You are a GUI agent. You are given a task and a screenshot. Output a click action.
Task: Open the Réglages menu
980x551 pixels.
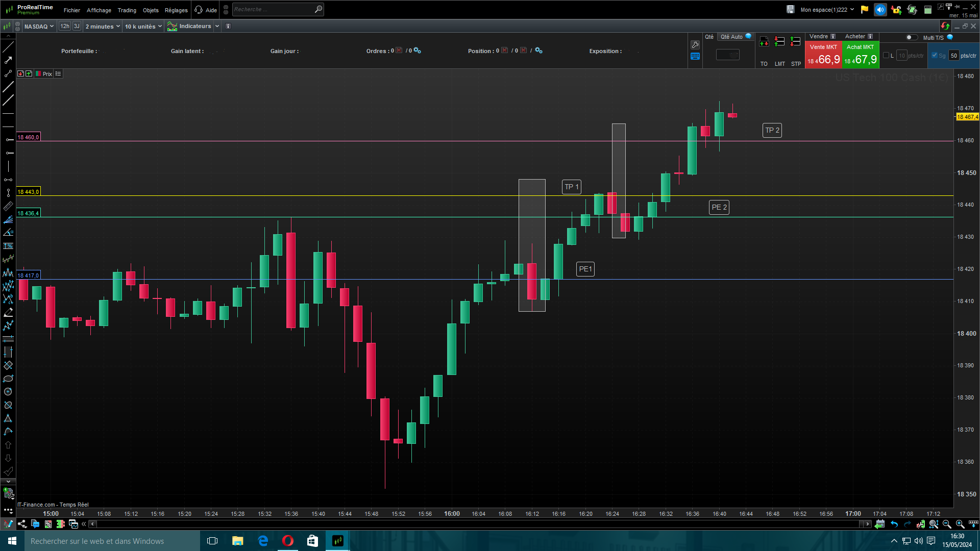[x=176, y=10]
